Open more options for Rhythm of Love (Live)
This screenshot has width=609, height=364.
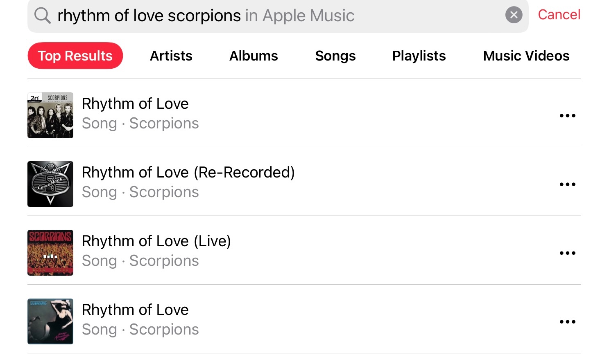point(567,253)
